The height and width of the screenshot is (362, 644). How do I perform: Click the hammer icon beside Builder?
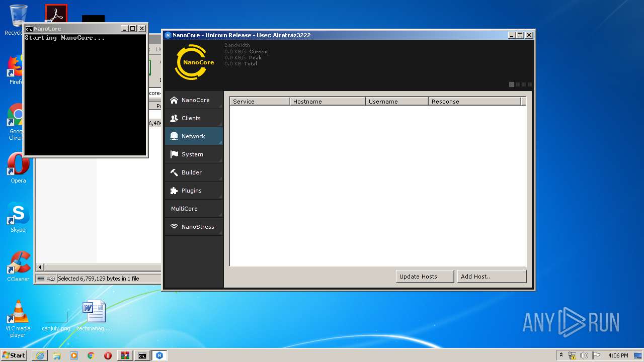[174, 172]
